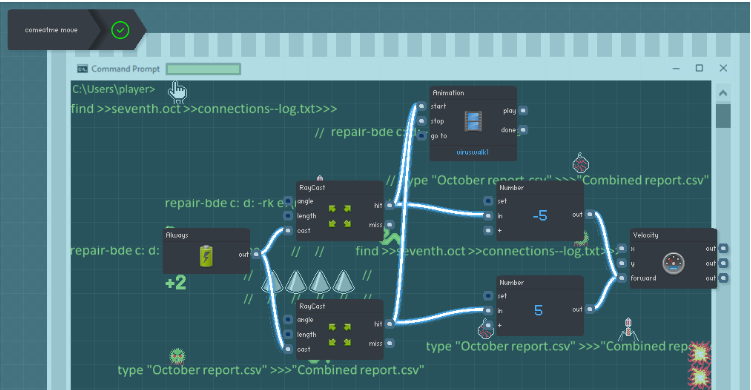Screen dimensions: 751x390
Task: Click the 'C:\Users\player>' prompt text
Action: pos(114,89)
